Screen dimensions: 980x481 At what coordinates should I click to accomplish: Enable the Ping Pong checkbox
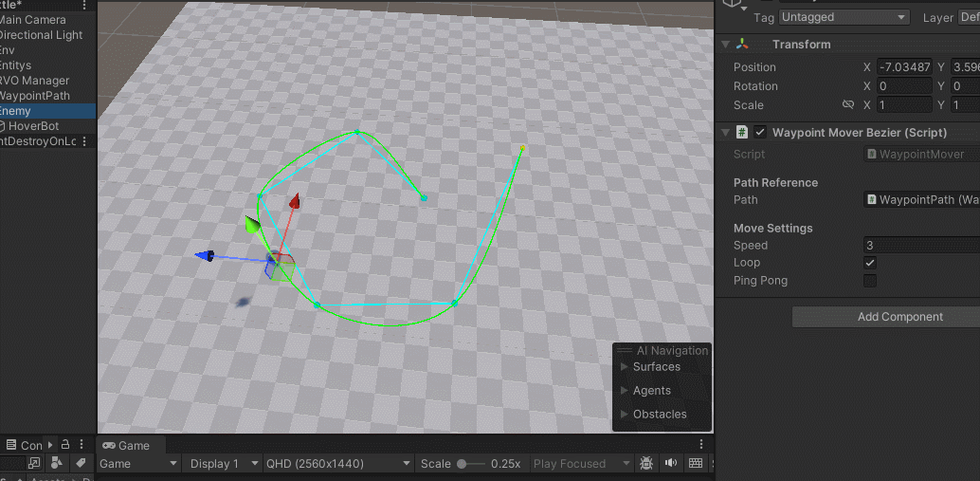pyautogui.click(x=870, y=281)
